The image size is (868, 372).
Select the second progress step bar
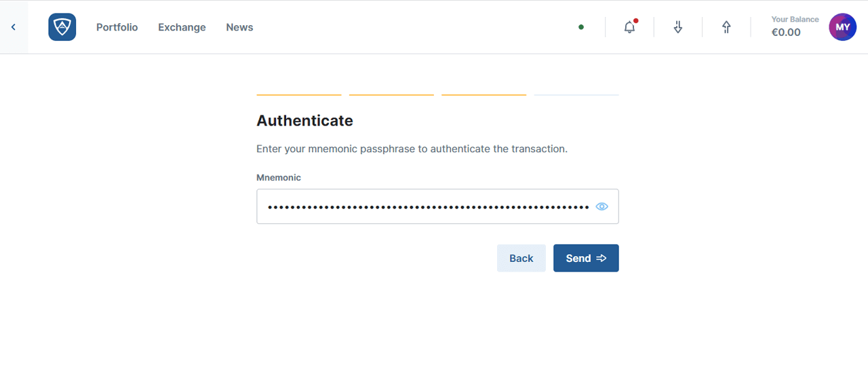[391, 95]
